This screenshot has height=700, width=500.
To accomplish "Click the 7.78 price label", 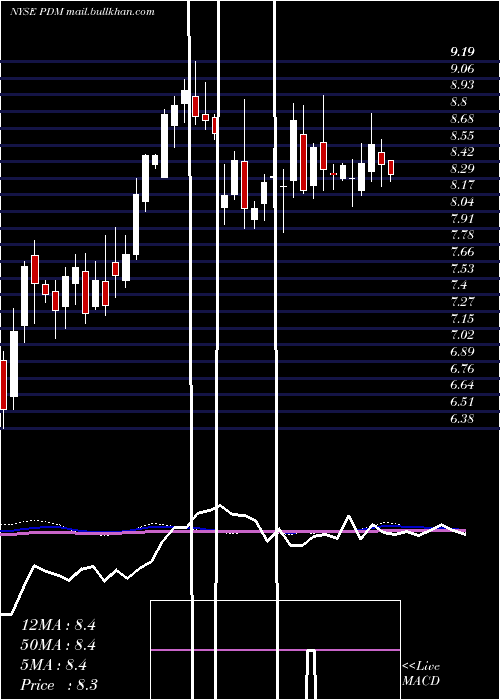I will [x=462, y=235].
